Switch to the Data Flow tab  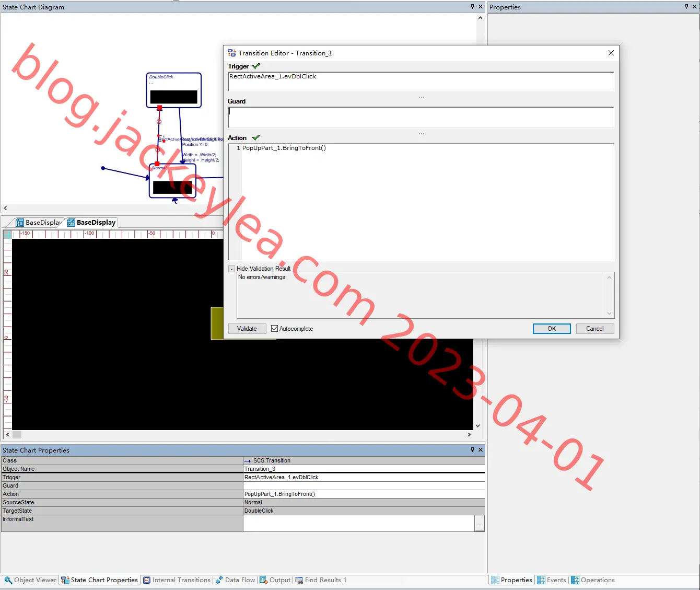(x=235, y=580)
